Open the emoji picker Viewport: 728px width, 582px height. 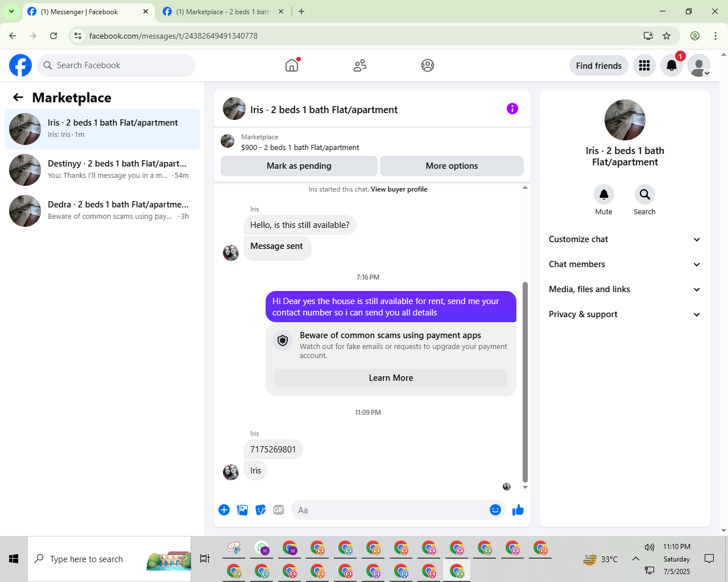pyautogui.click(x=495, y=510)
